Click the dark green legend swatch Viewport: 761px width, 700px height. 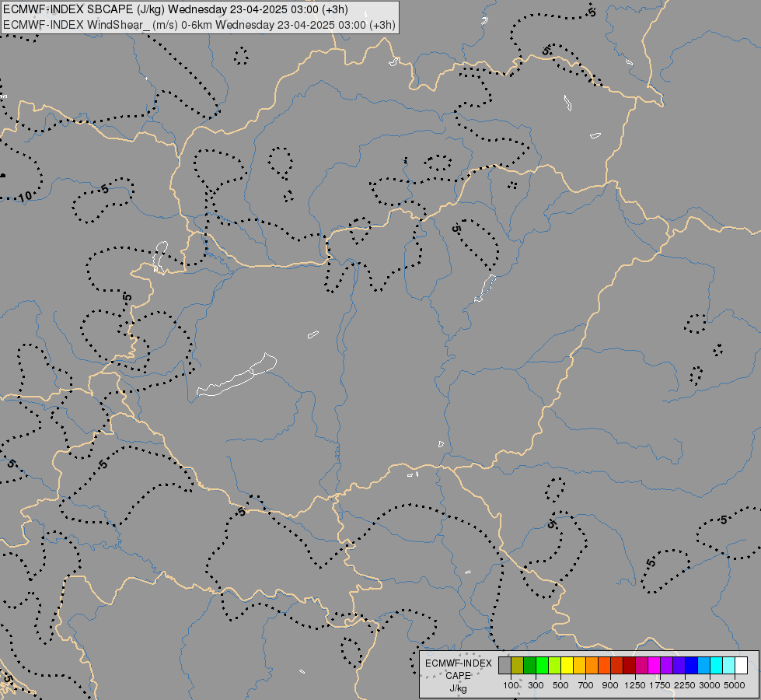529,665
